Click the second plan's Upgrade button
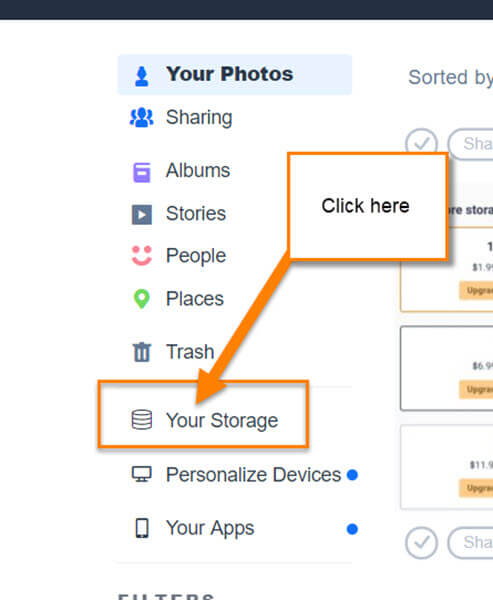Image resolution: width=493 pixels, height=600 pixels. 476,390
